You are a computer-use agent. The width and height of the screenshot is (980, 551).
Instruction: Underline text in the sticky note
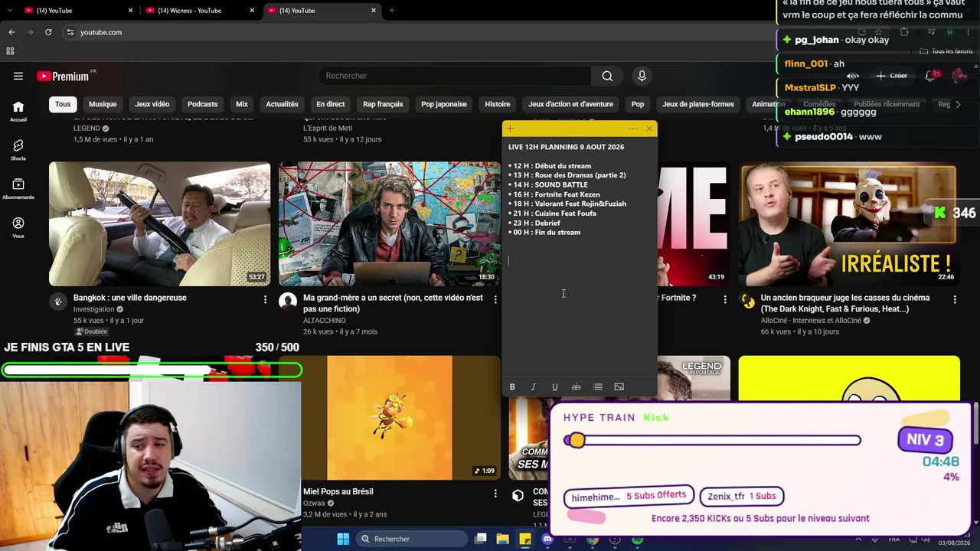pyautogui.click(x=555, y=387)
